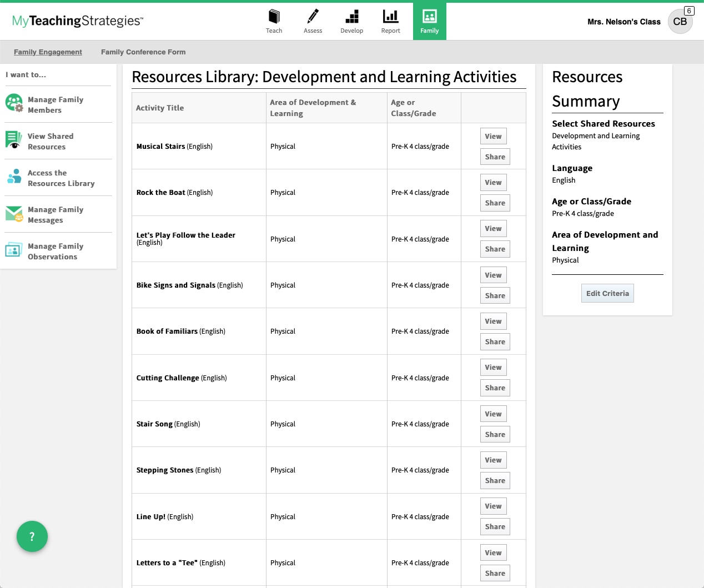The height and width of the screenshot is (588, 704).
Task: Open View Shared Resources eye icon
Action: point(13,140)
